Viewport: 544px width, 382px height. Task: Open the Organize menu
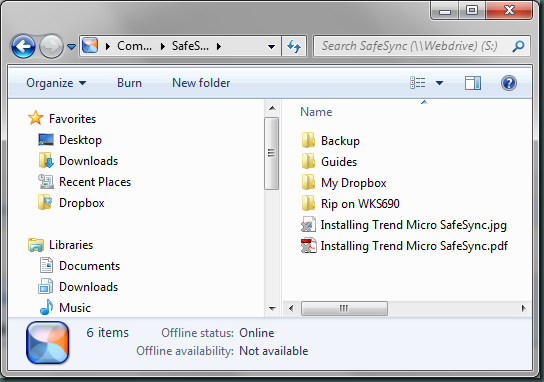point(56,83)
